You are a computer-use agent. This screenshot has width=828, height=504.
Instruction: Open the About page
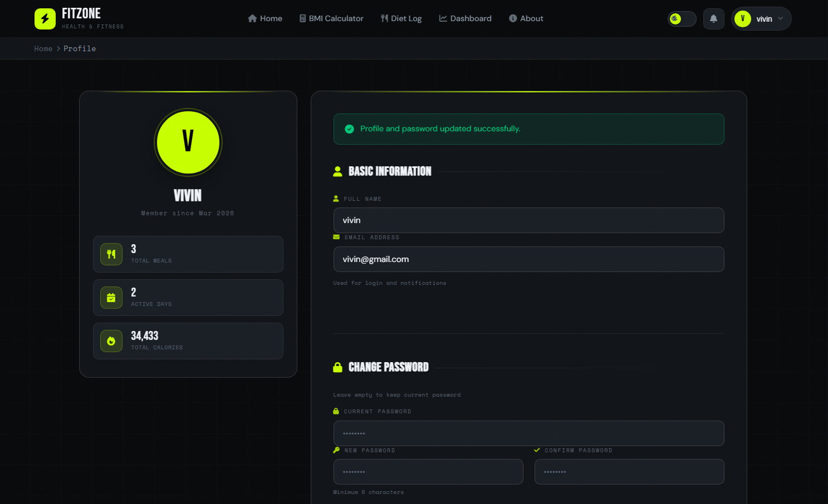click(x=526, y=18)
